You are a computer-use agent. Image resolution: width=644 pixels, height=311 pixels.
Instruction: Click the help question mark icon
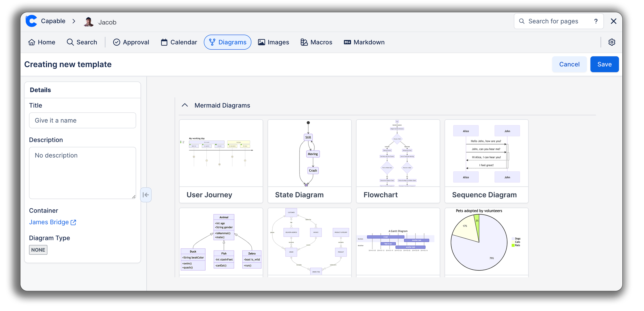596,21
